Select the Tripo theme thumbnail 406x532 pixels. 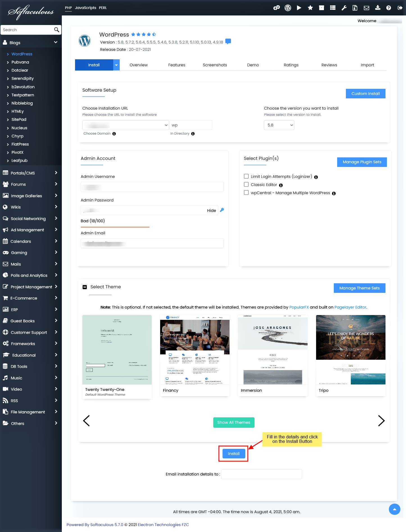pos(351,350)
